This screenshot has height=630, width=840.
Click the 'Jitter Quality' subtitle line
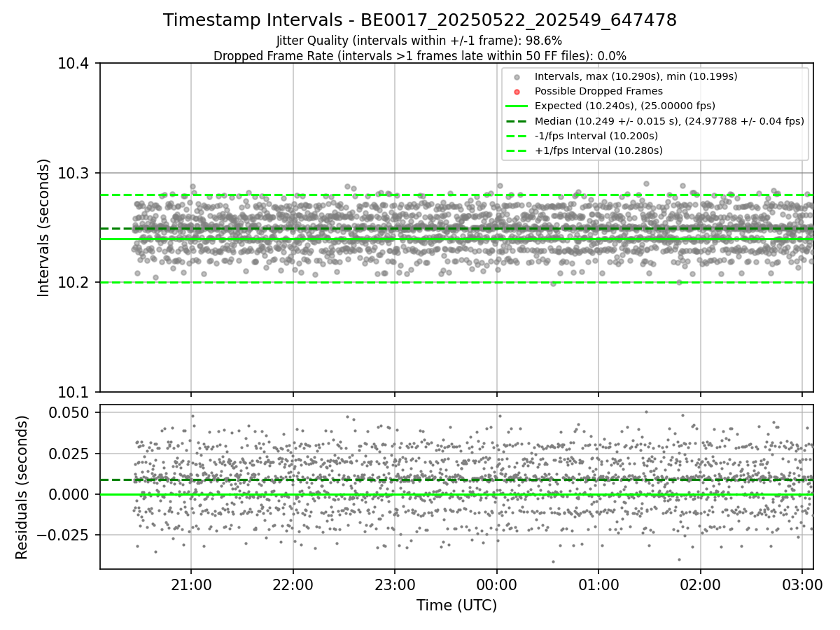[x=419, y=41]
